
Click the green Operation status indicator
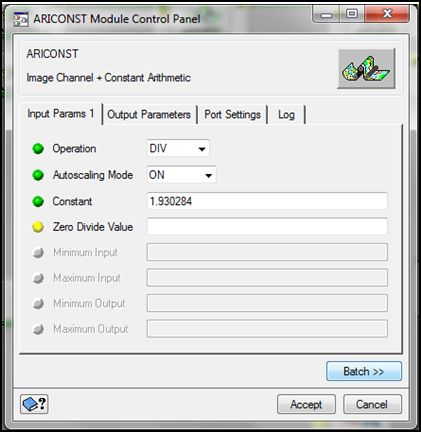[x=38, y=149]
